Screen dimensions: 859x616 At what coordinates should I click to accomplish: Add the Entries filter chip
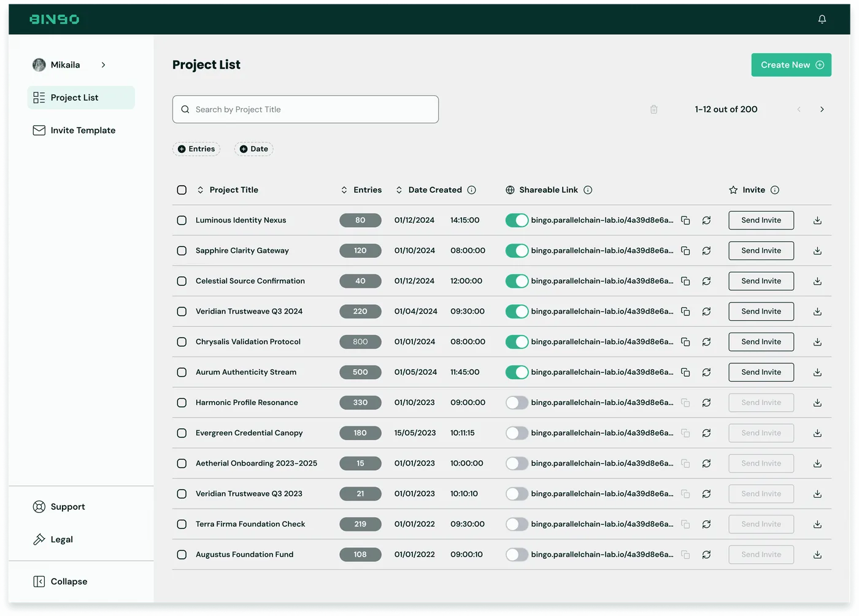tap(196, 149)
